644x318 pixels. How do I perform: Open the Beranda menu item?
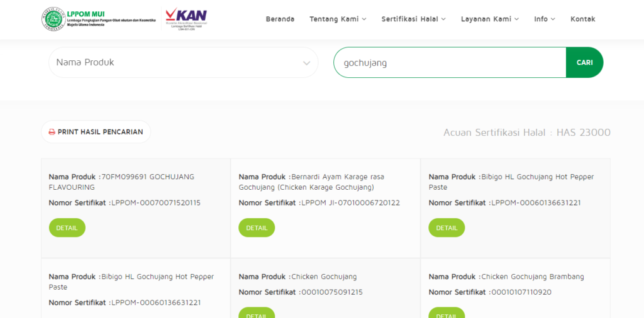280,19
